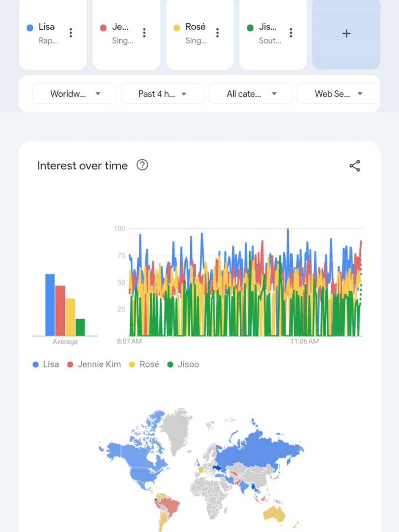
Task: Share the Interest over time chart
Action: coord(355,165)
